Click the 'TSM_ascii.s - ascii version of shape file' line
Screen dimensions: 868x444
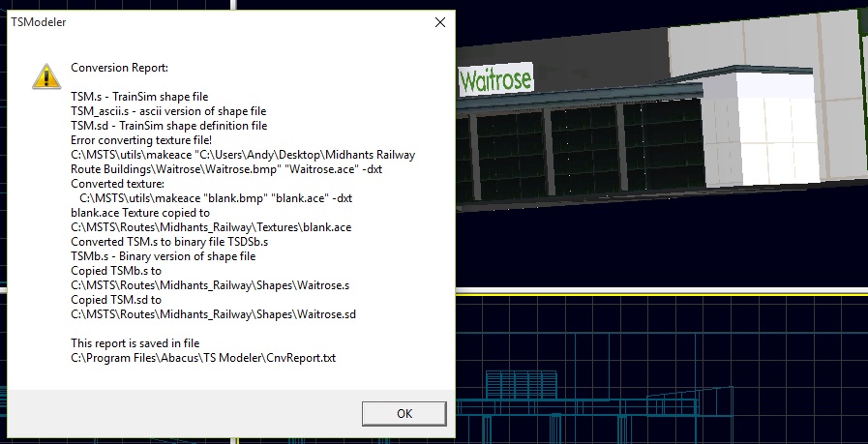coord(168,110)
